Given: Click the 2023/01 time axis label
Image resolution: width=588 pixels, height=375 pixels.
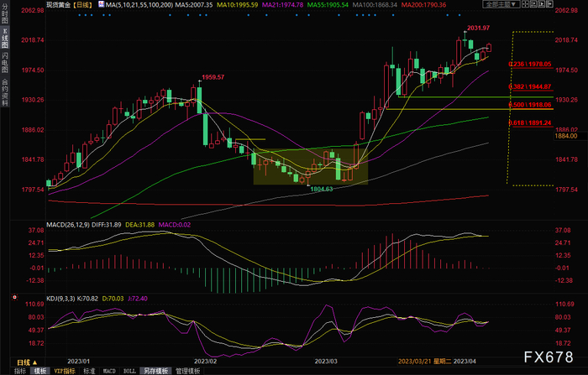Looking at the screenshot, I should tap(78, 361).
